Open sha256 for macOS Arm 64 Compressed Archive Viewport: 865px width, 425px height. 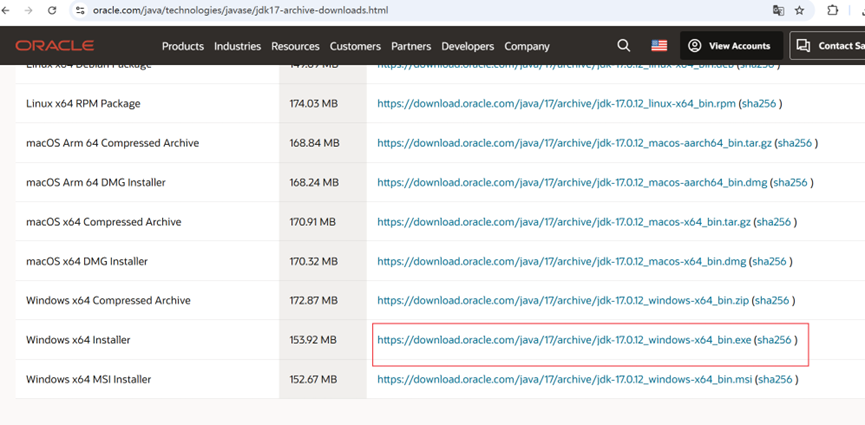pyautogui.click(x=795, y=143)
